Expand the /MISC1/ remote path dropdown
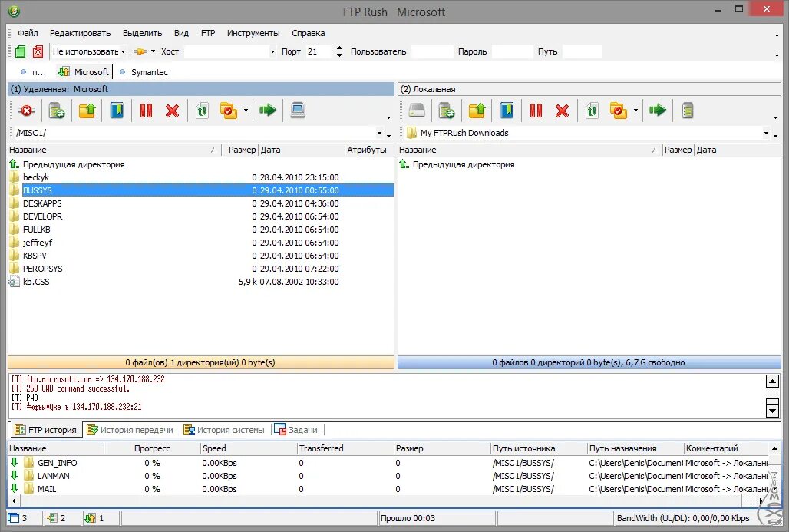The image size is (789, 532). [x=379, y=134]
